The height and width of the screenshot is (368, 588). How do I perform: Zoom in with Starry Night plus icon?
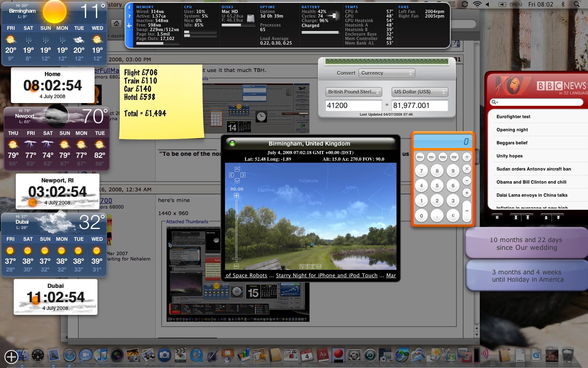click(236, 195)
